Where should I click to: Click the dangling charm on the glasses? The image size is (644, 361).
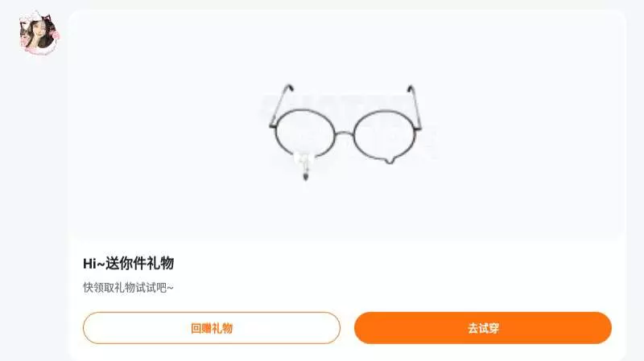click(304, 166)
